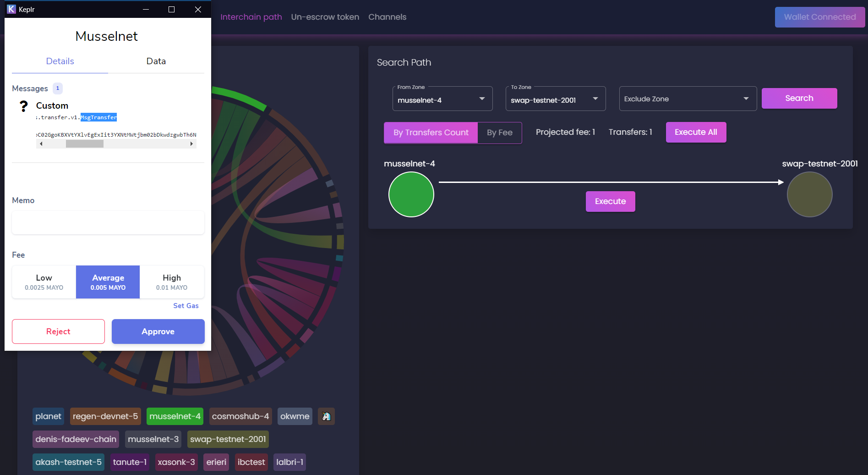
Task: Select the erieri zone chip
Action: tap(216, 462)
